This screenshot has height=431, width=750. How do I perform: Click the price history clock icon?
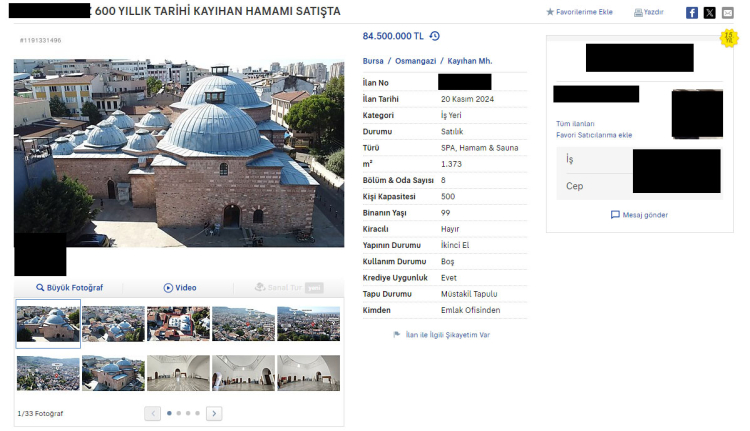(x=435, y=36)
